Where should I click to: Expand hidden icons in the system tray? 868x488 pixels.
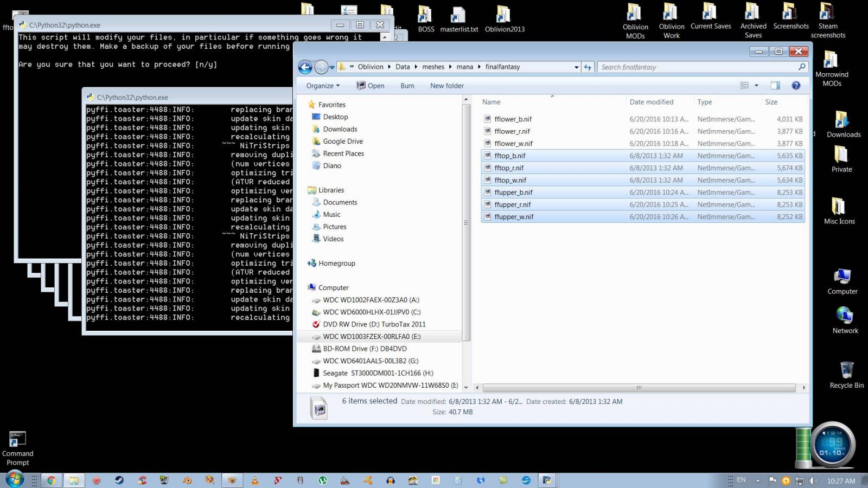tap(757, 480)
